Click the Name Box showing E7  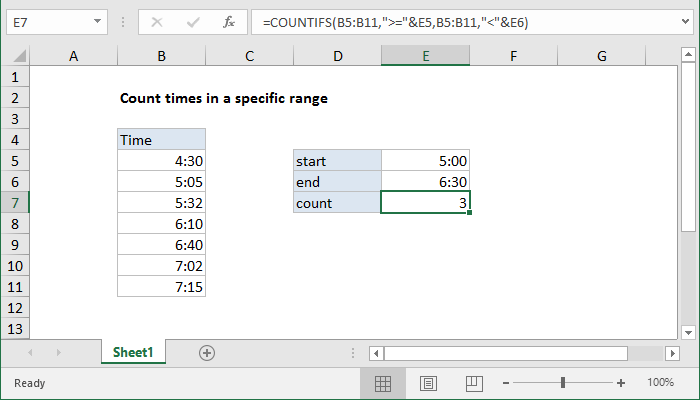point(50,20)
